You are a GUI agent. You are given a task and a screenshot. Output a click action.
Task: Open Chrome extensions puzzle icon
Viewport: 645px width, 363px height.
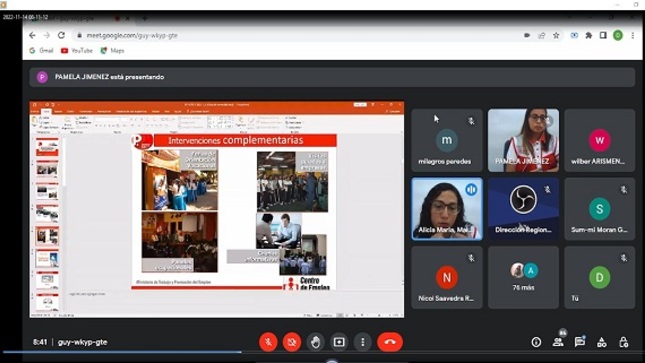pyautogui.click(x=589, y=35)
